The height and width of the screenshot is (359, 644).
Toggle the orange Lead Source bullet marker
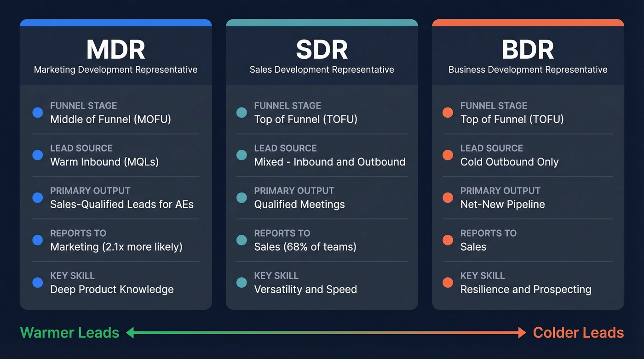pos(448,155)
